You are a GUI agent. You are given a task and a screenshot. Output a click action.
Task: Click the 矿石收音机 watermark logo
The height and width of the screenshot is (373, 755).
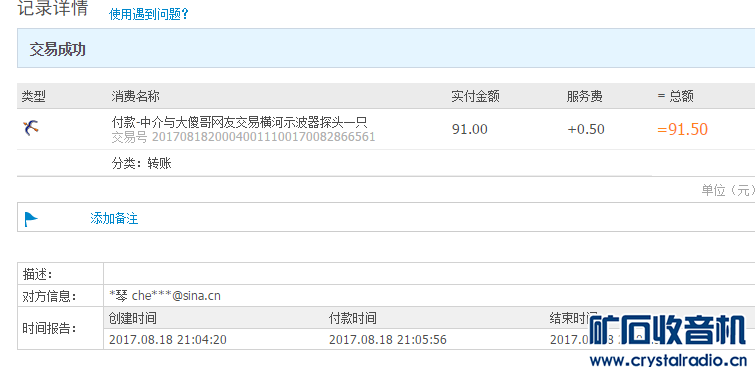(x=668, y=330)
